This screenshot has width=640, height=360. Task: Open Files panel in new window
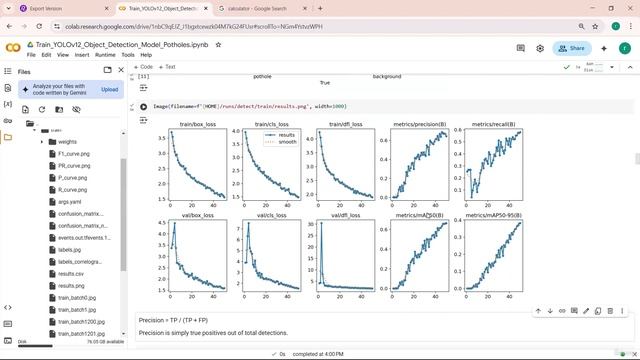click(107, 70)
